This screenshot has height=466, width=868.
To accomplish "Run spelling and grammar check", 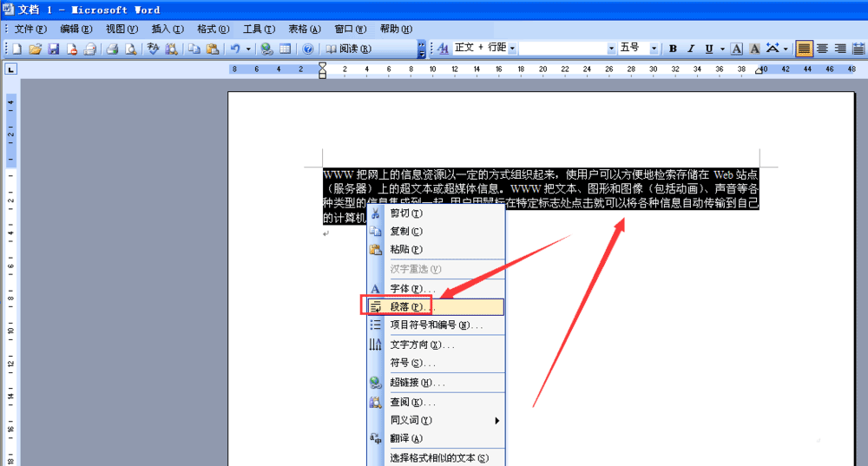I will (154, 49).
